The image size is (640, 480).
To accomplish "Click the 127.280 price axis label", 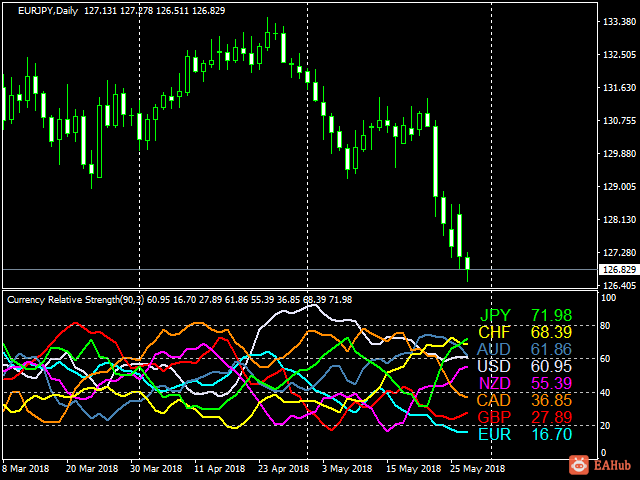I will 619,253.
